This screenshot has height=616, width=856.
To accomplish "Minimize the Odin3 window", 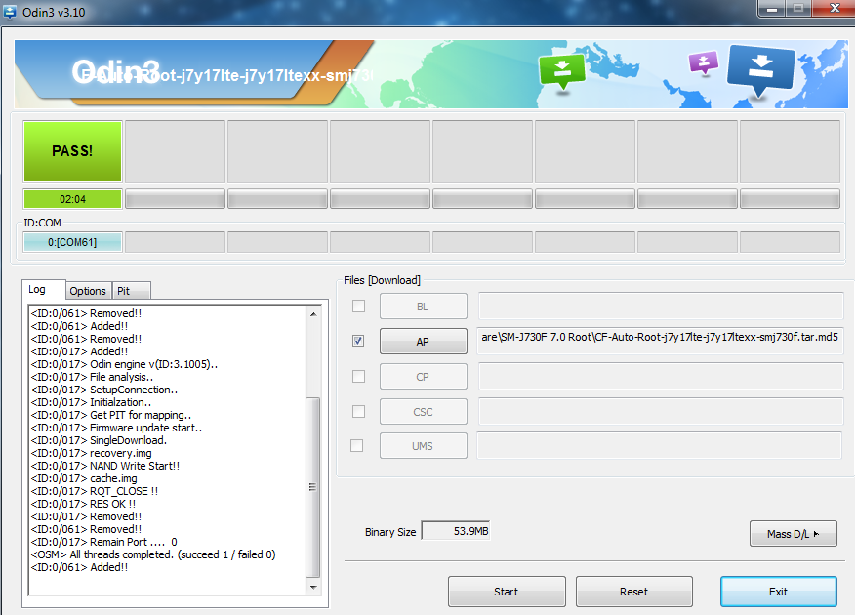I will point(772,9).
